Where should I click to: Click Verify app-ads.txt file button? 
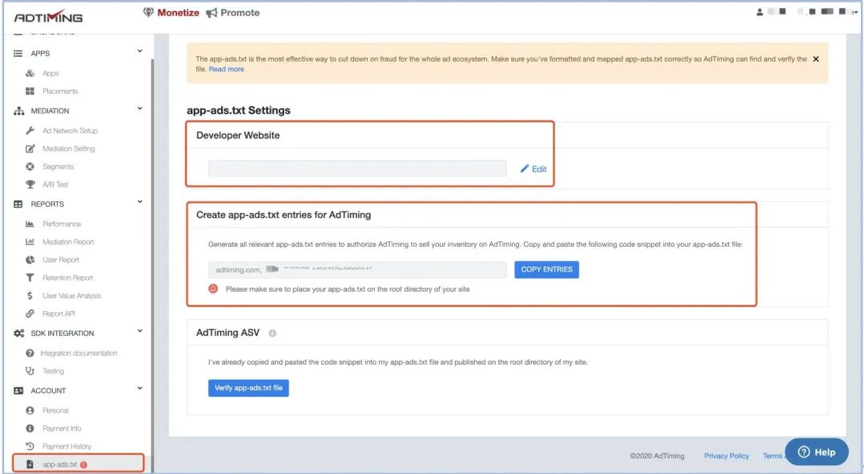point(249,388)
